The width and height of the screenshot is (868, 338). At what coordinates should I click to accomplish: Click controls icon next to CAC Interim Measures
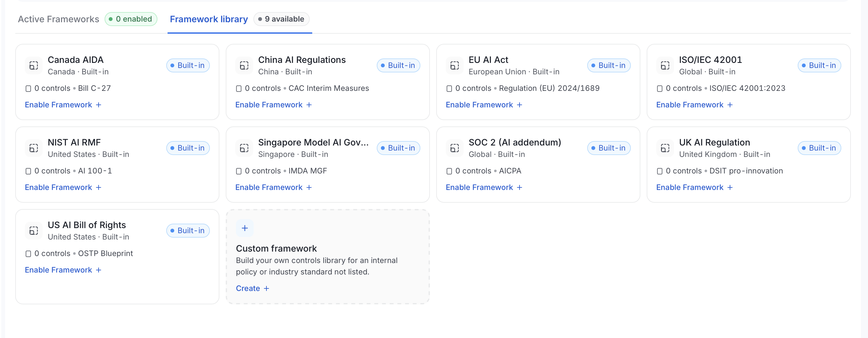(238, 89)
